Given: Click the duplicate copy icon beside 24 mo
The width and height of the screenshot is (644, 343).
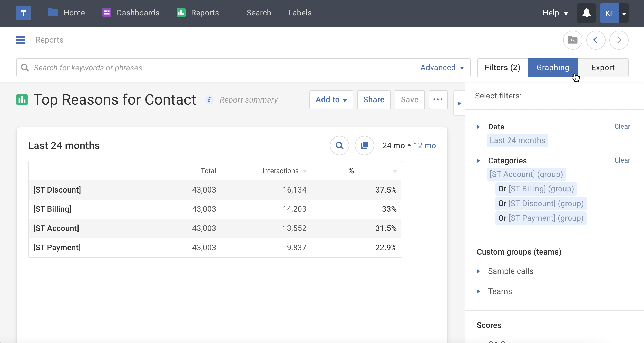Looking at the screenshot, I should [x=364, y=146].
